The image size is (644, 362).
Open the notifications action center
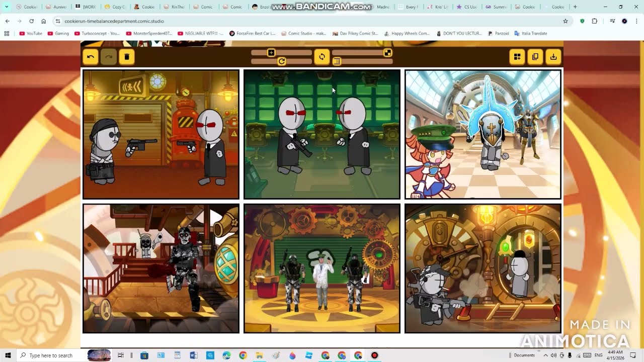coord(633,355)
